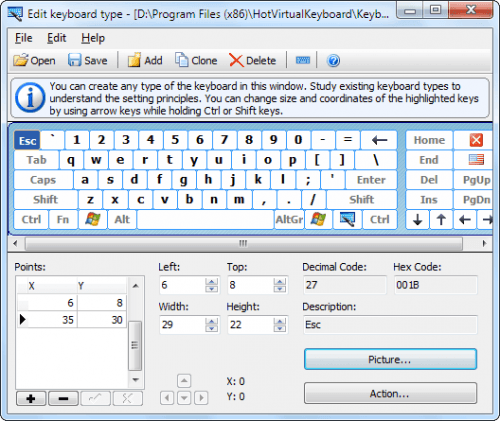
Task: Open the File menu
Action: pos(23,38)
